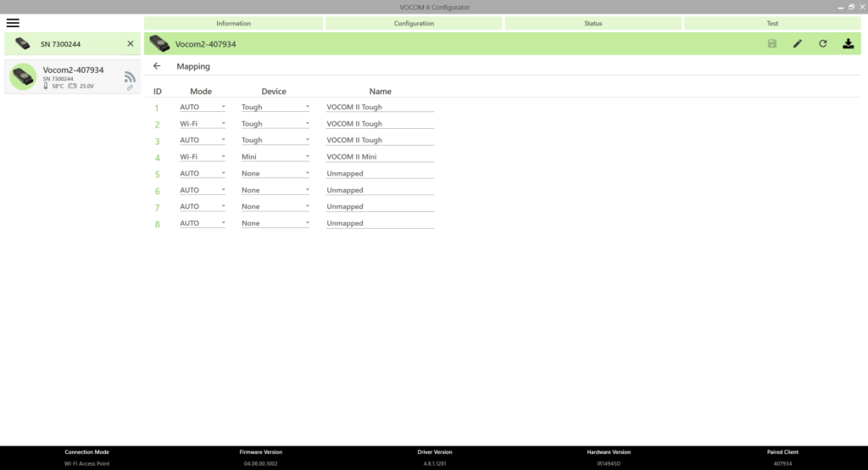Click the Firmware Version status entry
Screen dimensions: 868x470
[x=261, y=458]
